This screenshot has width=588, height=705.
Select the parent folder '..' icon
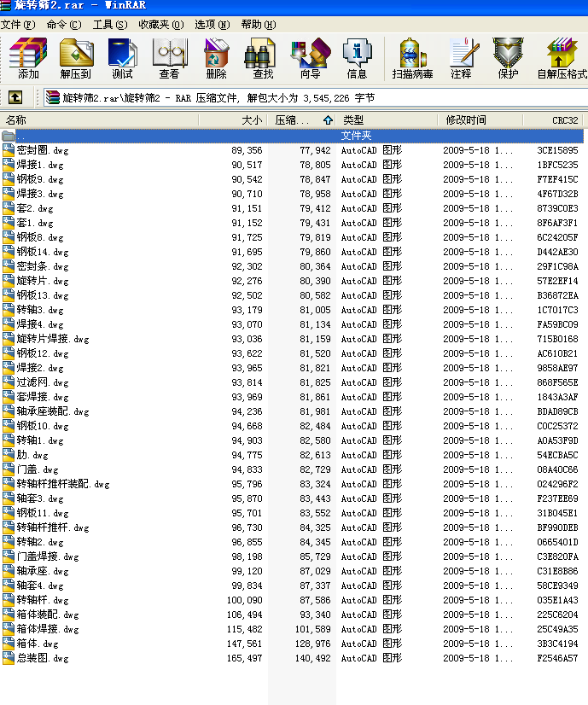(x=8, y=136)
